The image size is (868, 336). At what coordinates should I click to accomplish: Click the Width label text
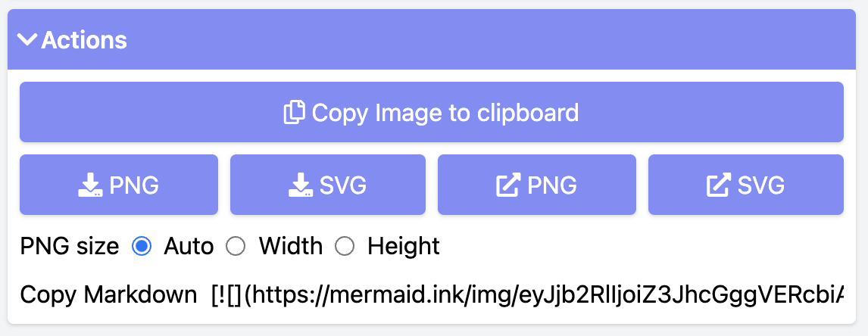click(291, 247)
